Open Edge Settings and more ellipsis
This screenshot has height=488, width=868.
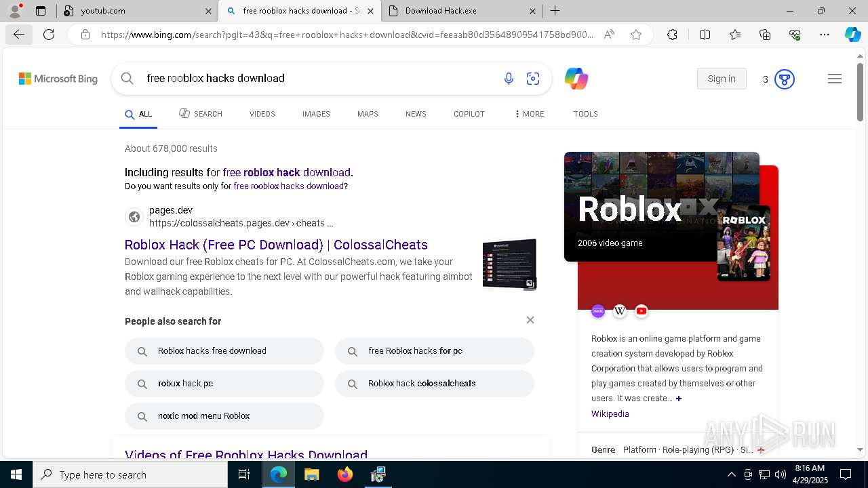point(825,35)
